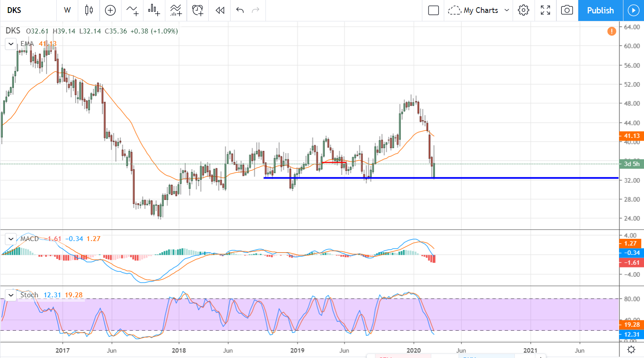
Task: Click the 80.00 label on Stoch scale
Action: point(631,299)
